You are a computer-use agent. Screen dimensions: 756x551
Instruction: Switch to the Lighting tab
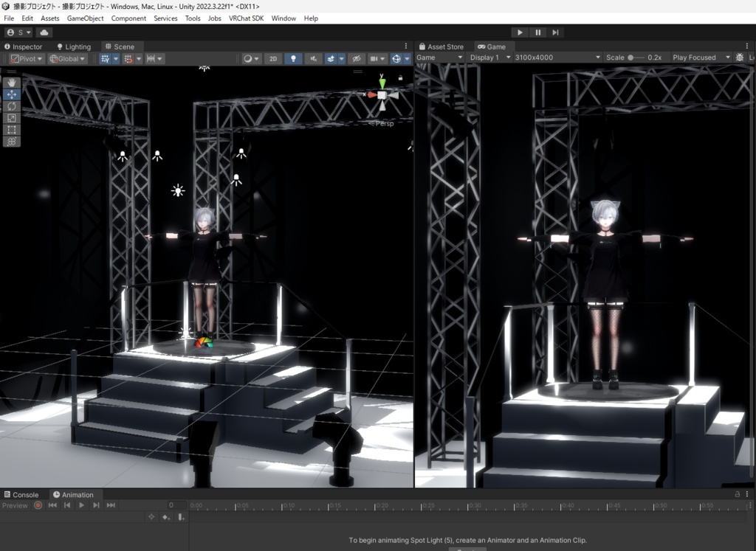click(x=74, y=46)
